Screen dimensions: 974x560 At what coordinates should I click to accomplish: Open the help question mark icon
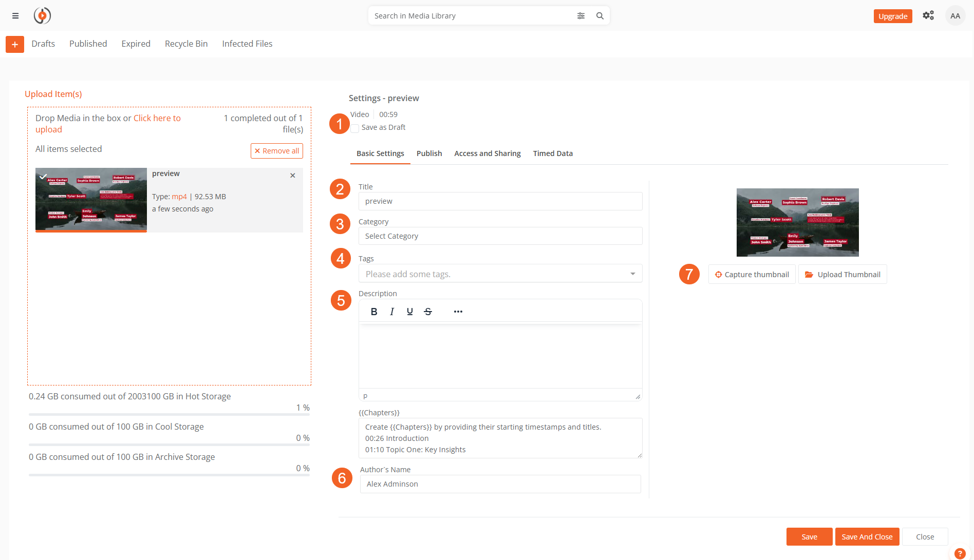pos(960,553)
